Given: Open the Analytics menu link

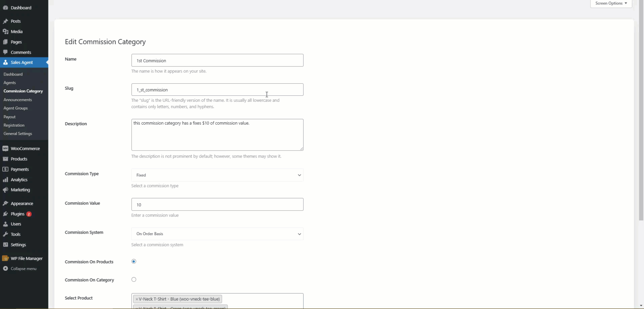Looking at the screenshot, I should (19, 180).
